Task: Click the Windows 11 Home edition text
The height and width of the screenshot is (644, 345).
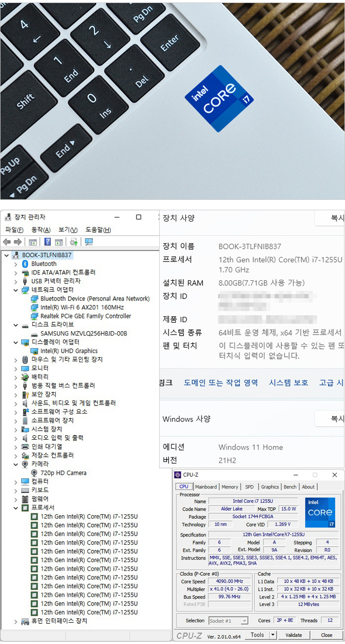Action: (251, 447)
